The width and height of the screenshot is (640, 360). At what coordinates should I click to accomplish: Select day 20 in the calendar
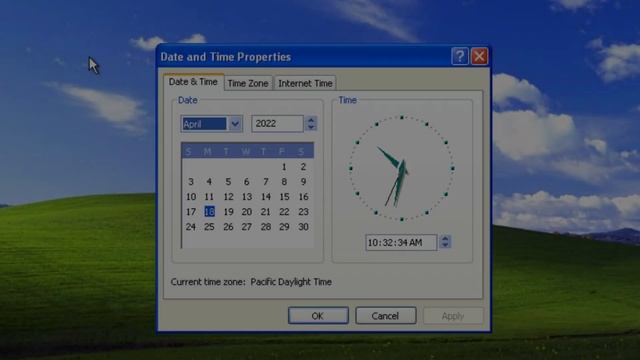point(247,212)
